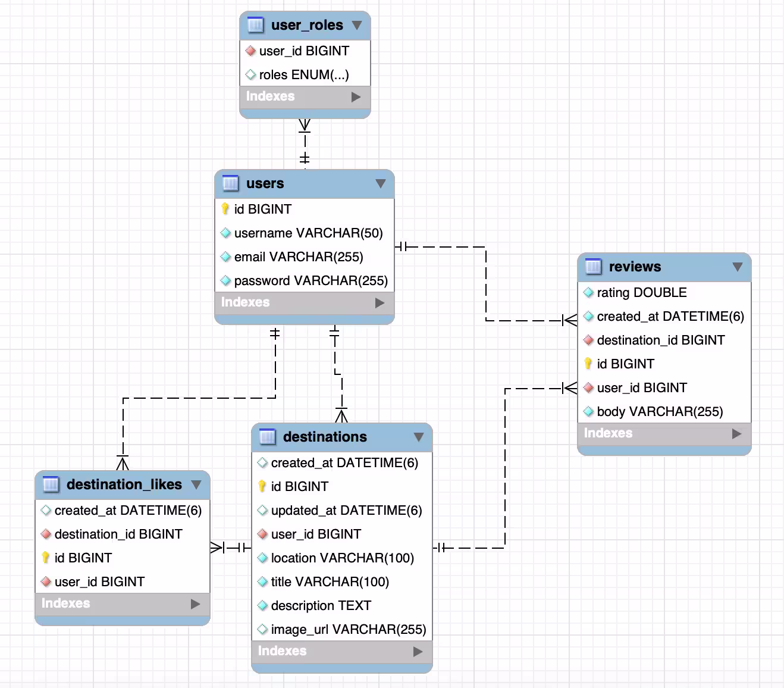
Task: Click the diamond icon beside image_url VARCHAR(255)
Action: pyautogui.click(x=262, y=629)
